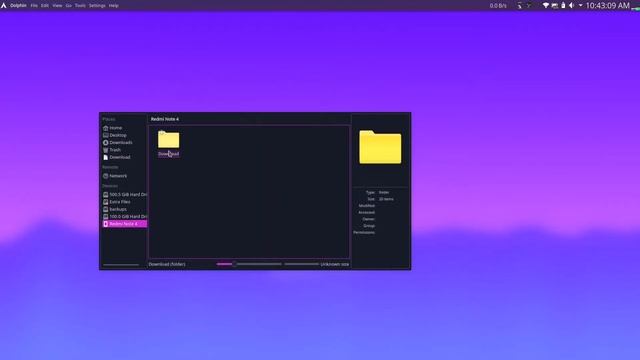Image resolution: width=640 pixels, height=360 pixels.
Task: Open the Tools menu
Action: 80,6
